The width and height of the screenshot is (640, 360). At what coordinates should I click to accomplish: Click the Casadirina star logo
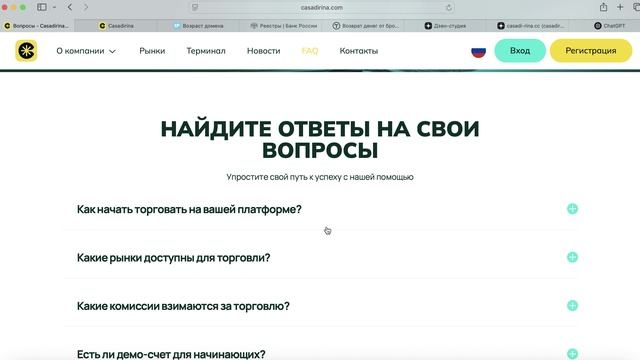pos(26,51)
